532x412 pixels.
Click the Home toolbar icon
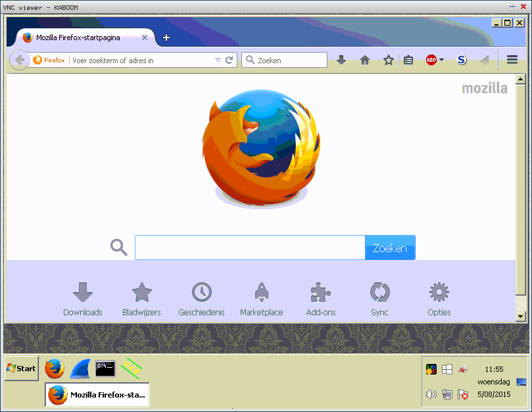pyautogui.click(x=365, y=59)
